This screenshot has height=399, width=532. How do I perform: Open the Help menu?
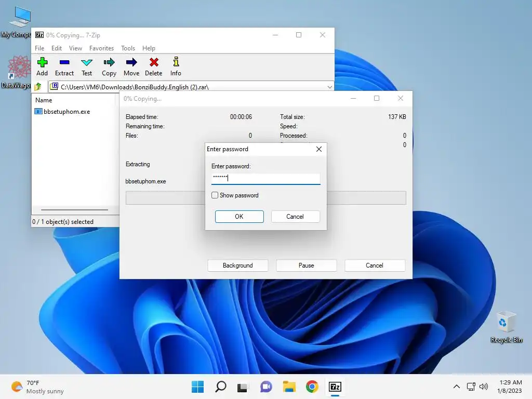[149, 48]
